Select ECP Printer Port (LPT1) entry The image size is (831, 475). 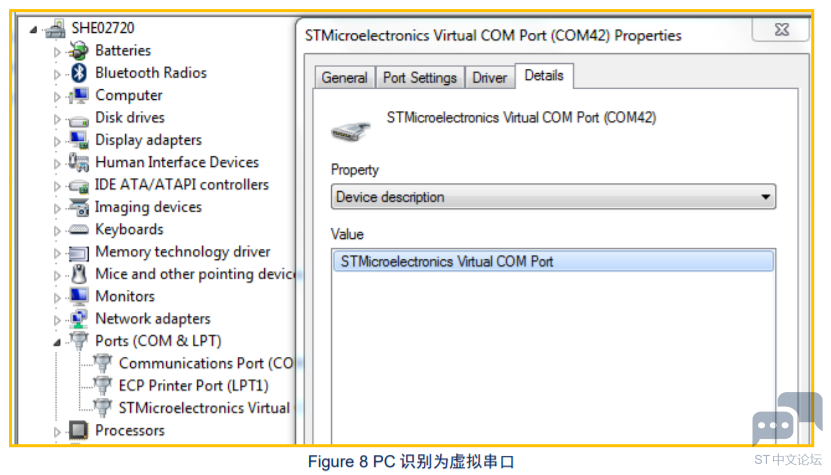(193, 385)
